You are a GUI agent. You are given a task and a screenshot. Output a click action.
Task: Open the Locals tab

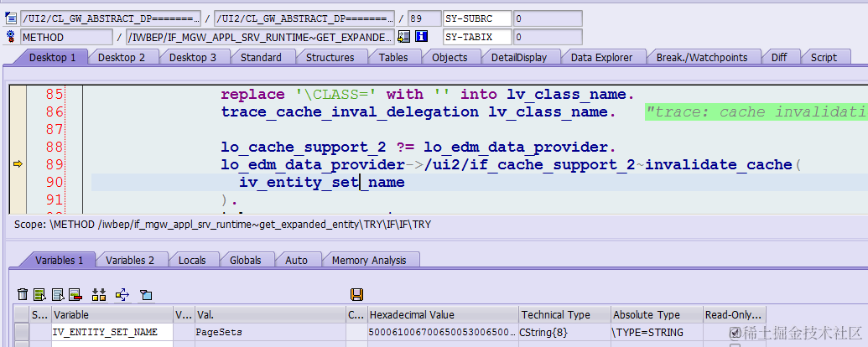[x=191, y=260]
